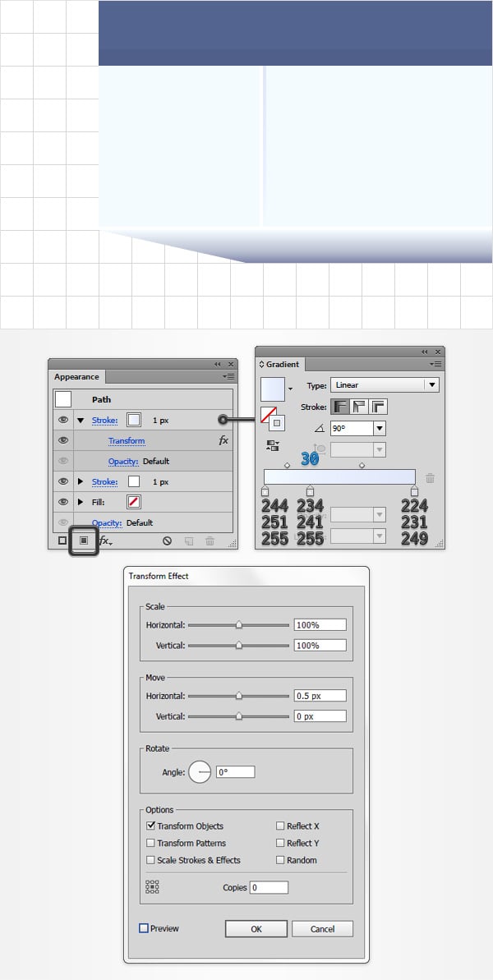Click the Reverse Gradient icon
This screenshot has height=980, width=493.
click(272, 445)
